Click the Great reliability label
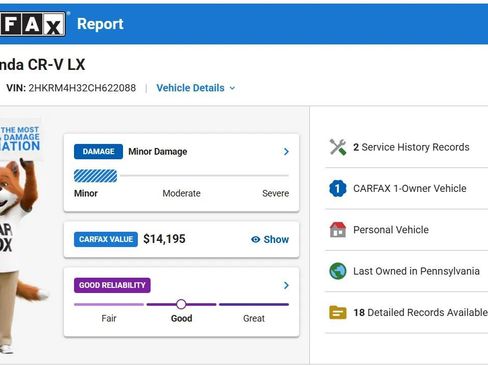The image size is (488, 366). 254,318
